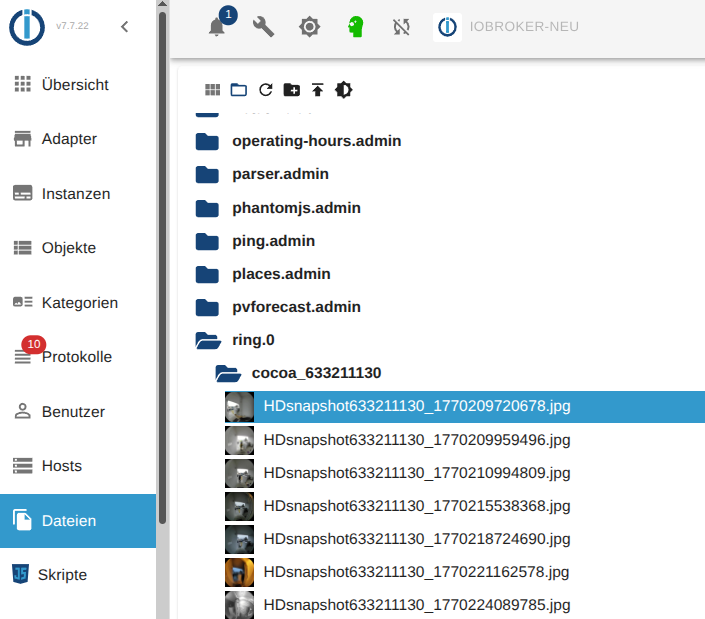Click the orange thumbnail of snapshot 1770221162578

[x=240, y=572]
